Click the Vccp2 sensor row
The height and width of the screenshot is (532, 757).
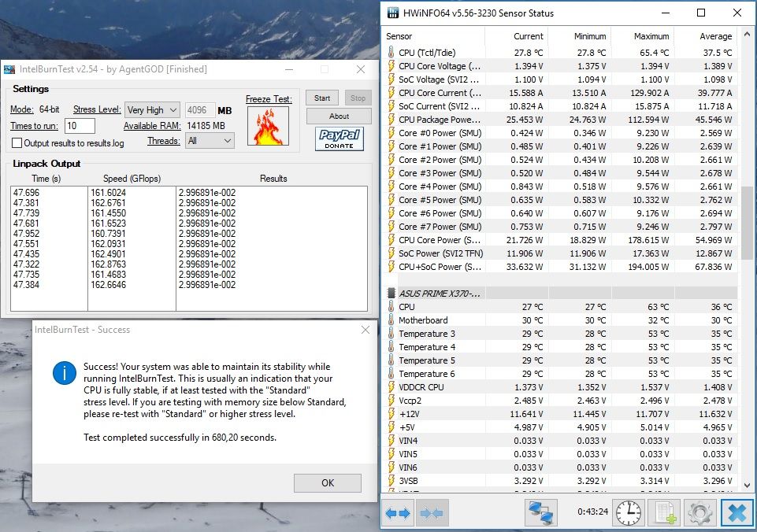coord(561,401)
